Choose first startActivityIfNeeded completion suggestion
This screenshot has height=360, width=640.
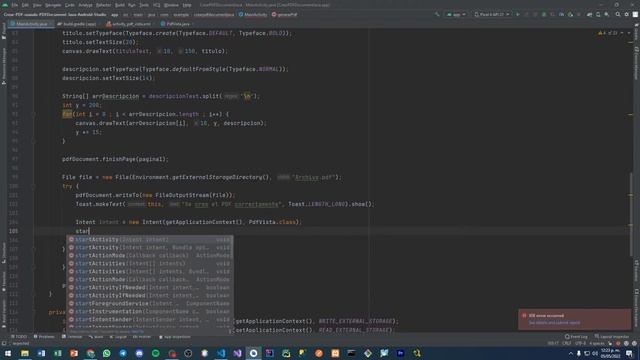(150, 288)
